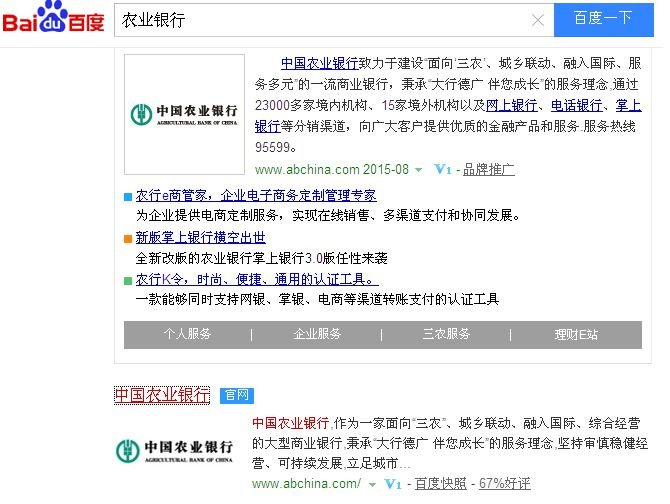This screenshot has height=504, width=670.
Task: Open the 67%好评 rating link
Action: [x=505, y=484]
